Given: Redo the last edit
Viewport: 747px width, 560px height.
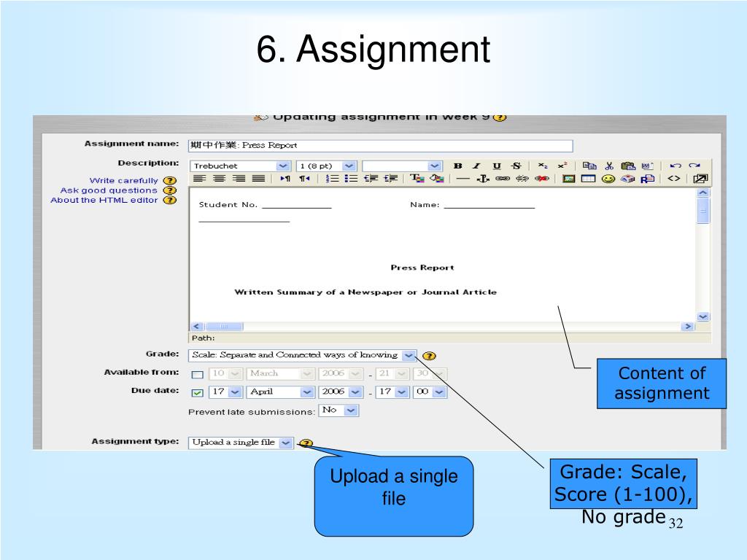Looking at the screenshot, I should (x=694, y=166).
